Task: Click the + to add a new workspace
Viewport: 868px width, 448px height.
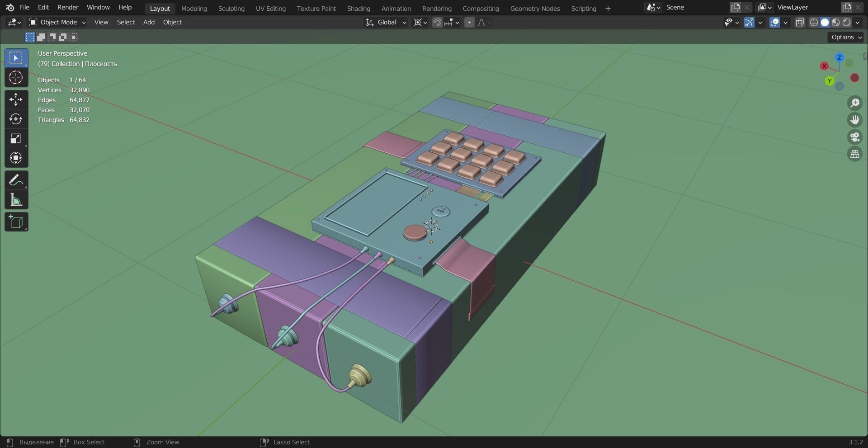Action: click(608, 8)
